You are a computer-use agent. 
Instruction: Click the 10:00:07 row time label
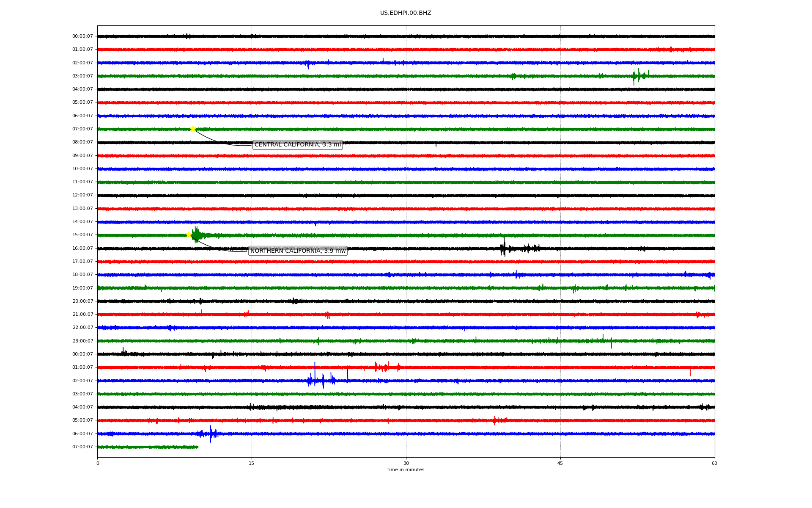[x=82, y=168]
